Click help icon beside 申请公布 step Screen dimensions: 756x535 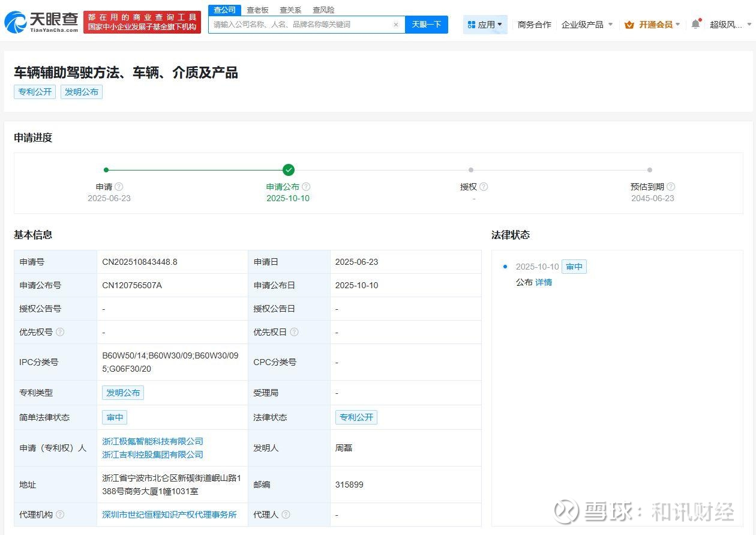(306, 187)
